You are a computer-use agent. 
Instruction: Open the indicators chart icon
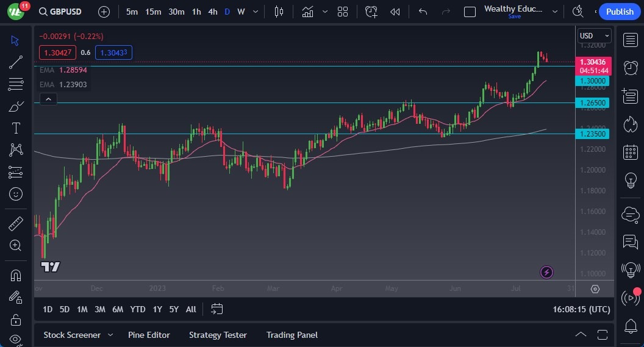[308, 12]
